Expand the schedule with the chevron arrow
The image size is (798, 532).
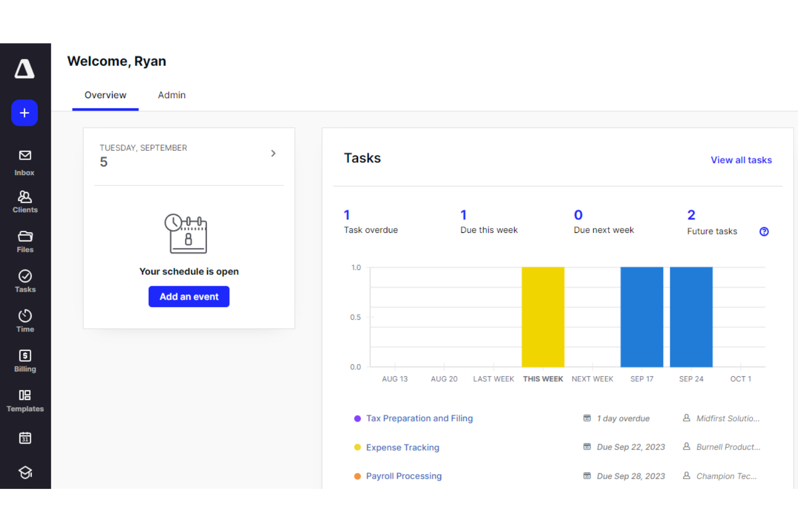click(x=273, y=154)
